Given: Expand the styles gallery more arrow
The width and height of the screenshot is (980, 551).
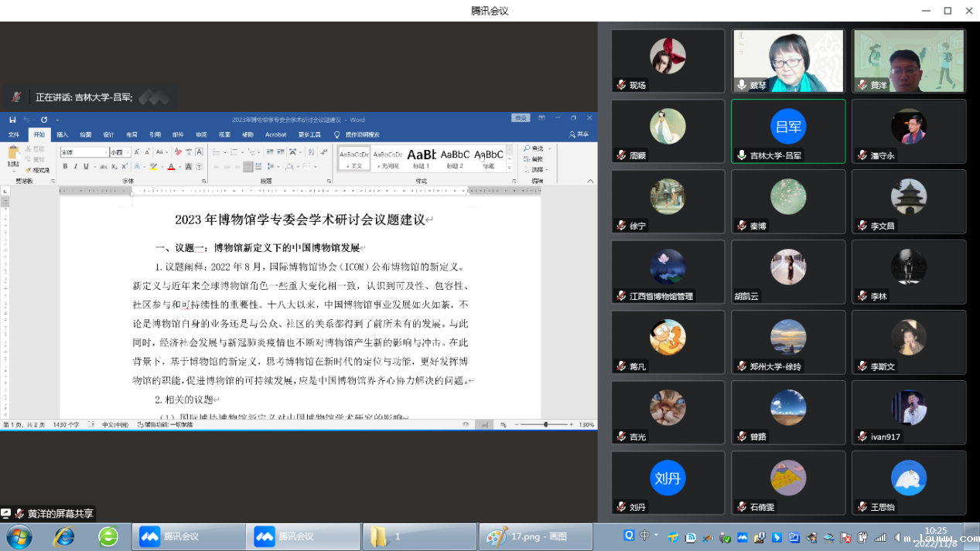Looking at the screenshot, I should point(508,166).
